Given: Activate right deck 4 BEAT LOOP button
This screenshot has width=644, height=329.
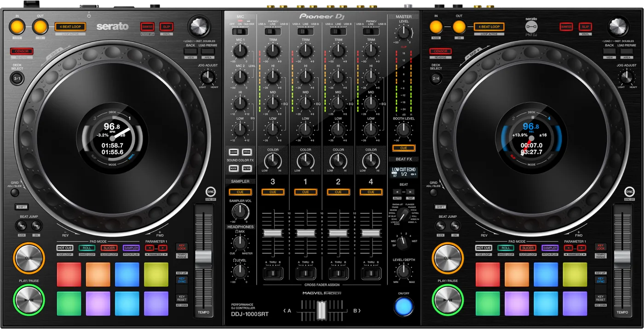Looking at the screenshot, I should pos(489,27).
